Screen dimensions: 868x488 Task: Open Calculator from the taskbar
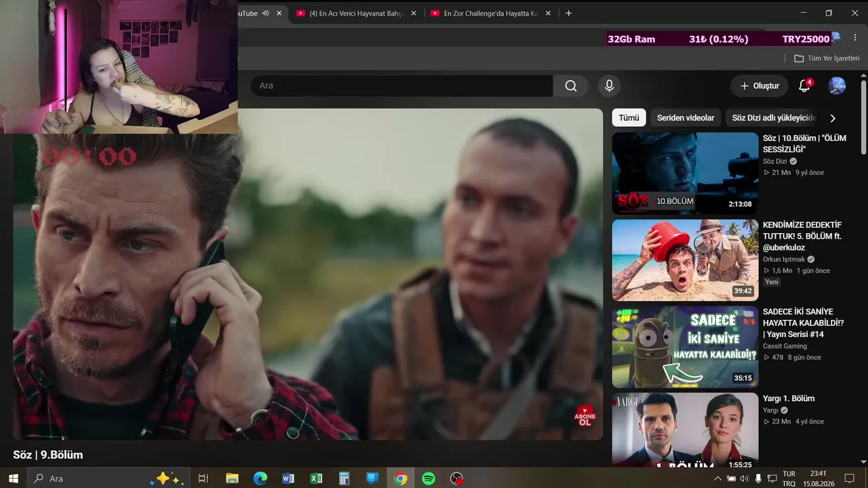point(344,479)
